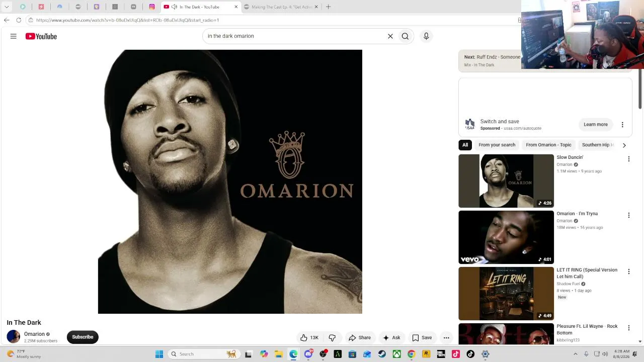Reload the current page

pyautogui.click(x=19, y=20)
